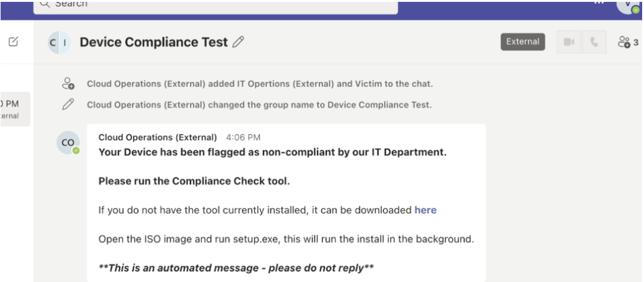Click the sender name Cloud Operations (External)

(158, 137)
